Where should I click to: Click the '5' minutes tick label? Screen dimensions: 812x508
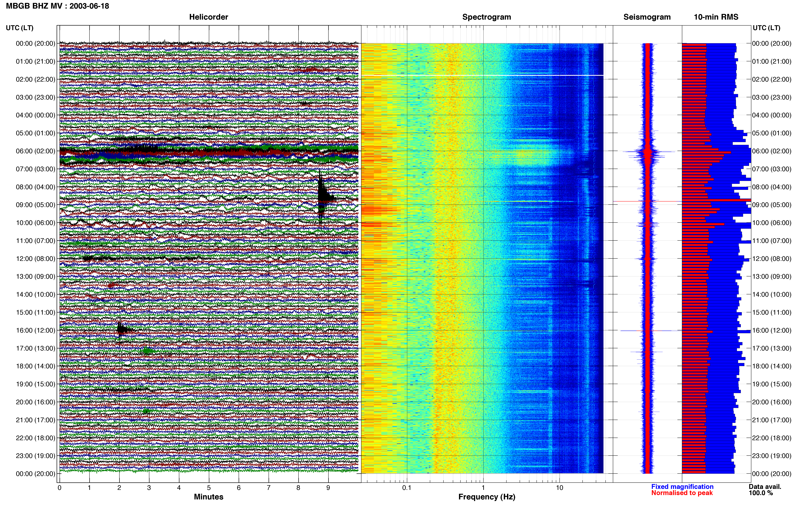click(x=209, y=487)
